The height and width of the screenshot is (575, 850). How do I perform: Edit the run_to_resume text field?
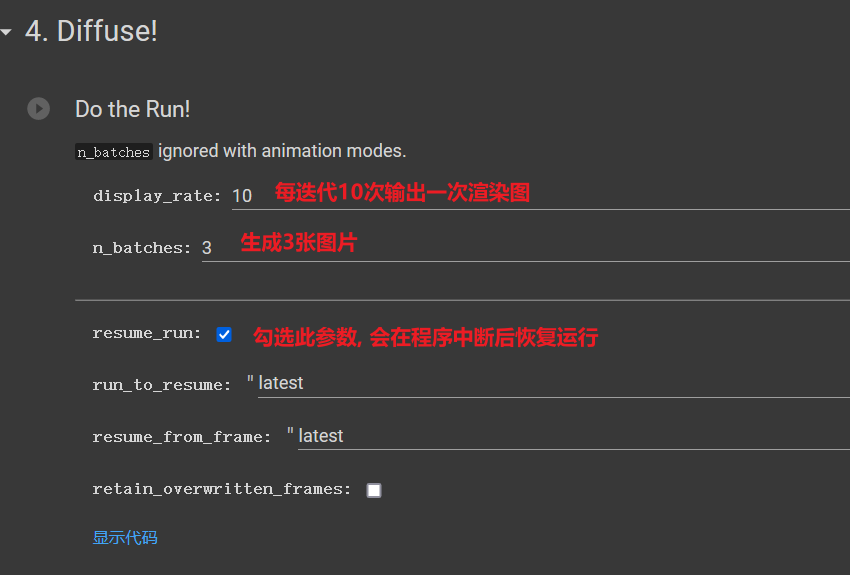pos(550,383)
